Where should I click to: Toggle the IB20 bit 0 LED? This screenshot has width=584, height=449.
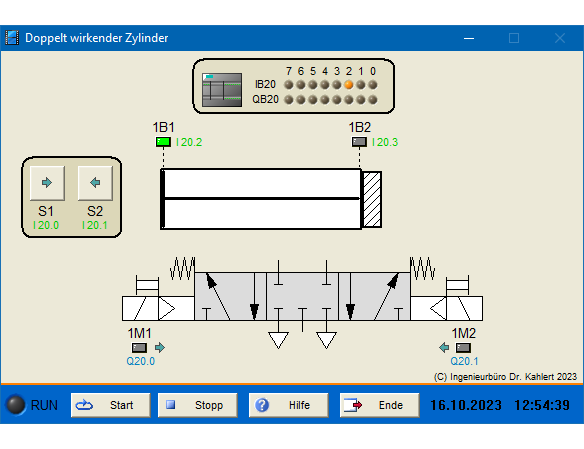[x=372, y=85]
